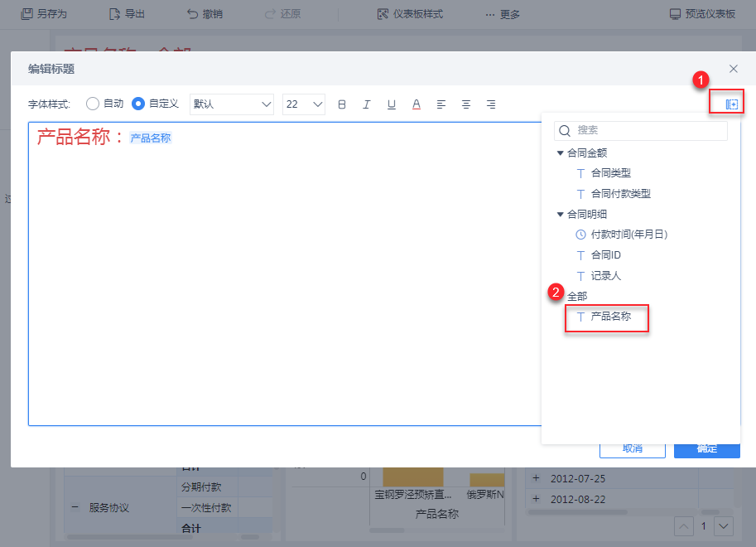This screenshot has width=756, height=547.
Task: Click the 一次性付款 table cell
Action: 206,507
